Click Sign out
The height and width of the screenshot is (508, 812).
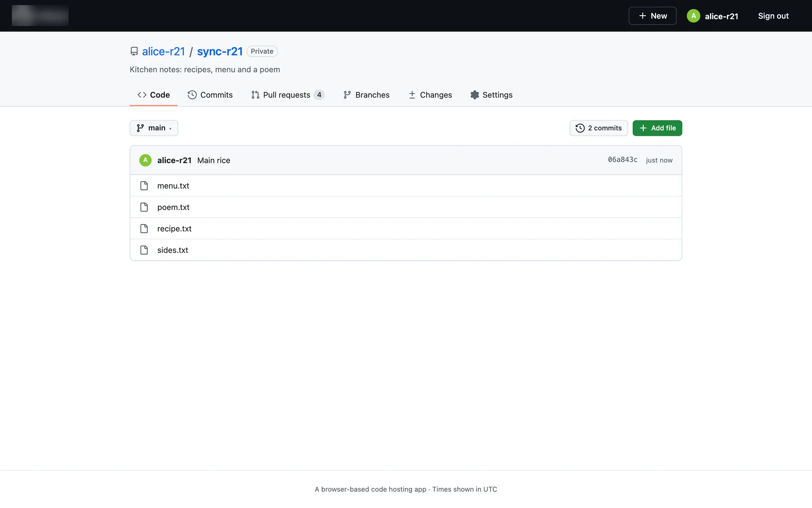coord(773,16)
